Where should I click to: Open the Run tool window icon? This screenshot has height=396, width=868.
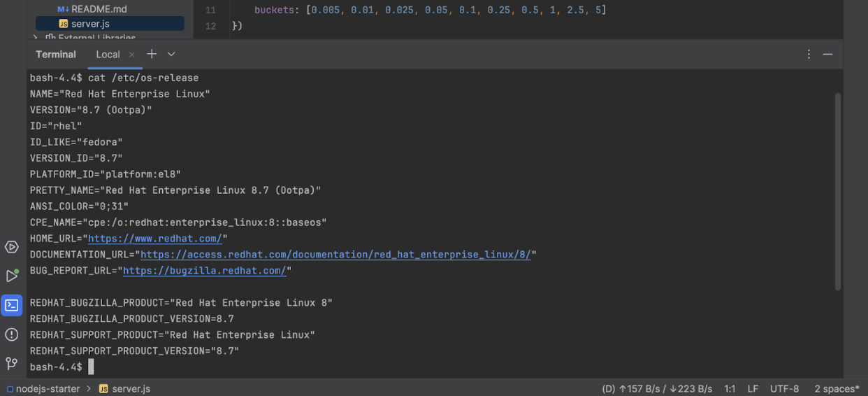coord(12,276)
